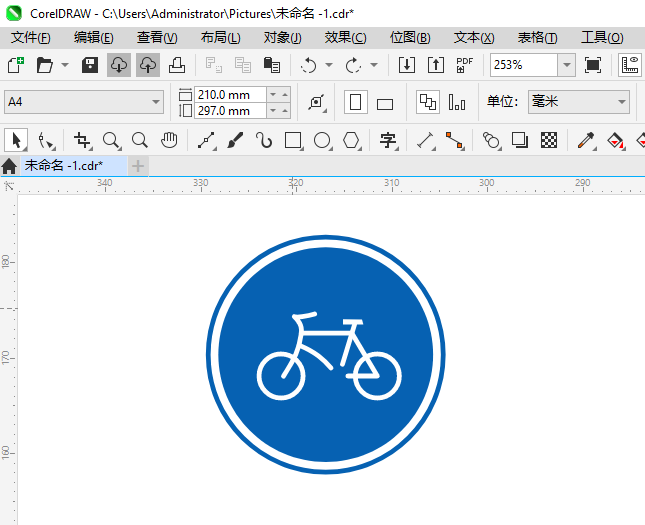This screenshot has height=525, width=645.
Task: Create a new document
Action: coord(16,65)
